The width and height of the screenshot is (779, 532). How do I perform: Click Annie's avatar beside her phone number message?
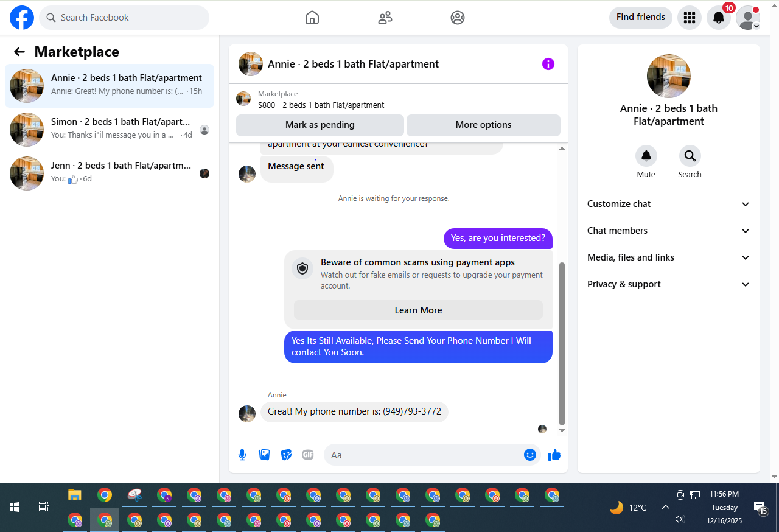pyautogui.click(x=247, y=414)
